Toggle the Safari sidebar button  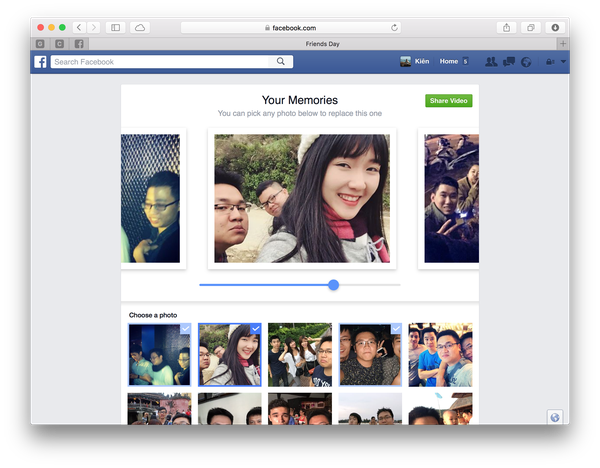115,28
